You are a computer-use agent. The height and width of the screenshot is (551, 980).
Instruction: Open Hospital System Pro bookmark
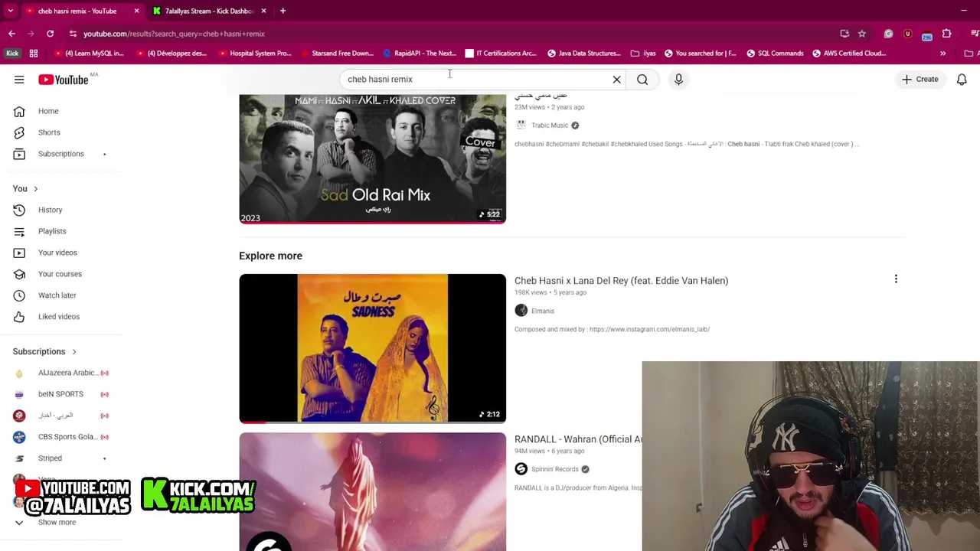pyautogui.click(x=255, y=54)
